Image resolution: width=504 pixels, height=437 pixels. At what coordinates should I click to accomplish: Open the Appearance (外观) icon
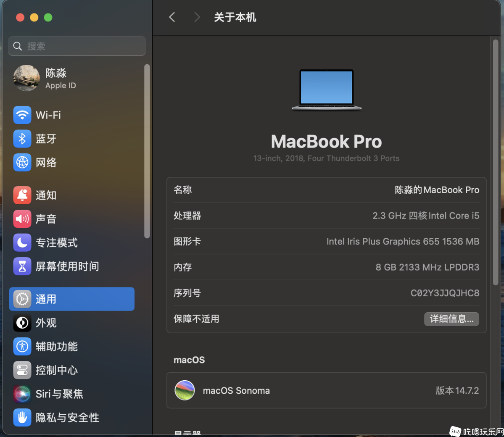tap(22, 323)
